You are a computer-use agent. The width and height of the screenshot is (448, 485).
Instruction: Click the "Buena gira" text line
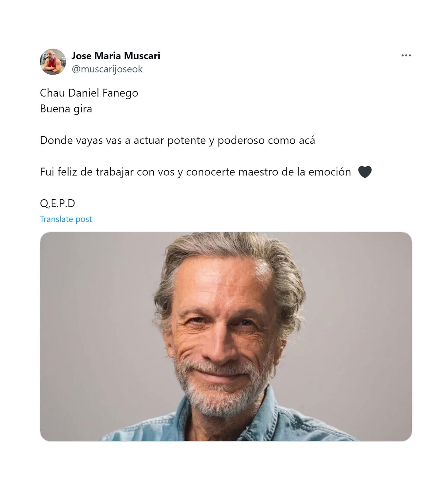point(66,109)
